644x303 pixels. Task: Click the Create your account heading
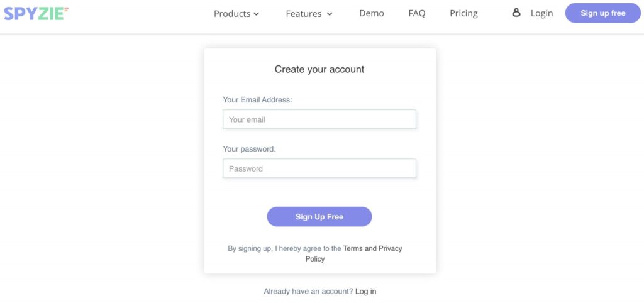pyautogui.click(x=319, y=69)
